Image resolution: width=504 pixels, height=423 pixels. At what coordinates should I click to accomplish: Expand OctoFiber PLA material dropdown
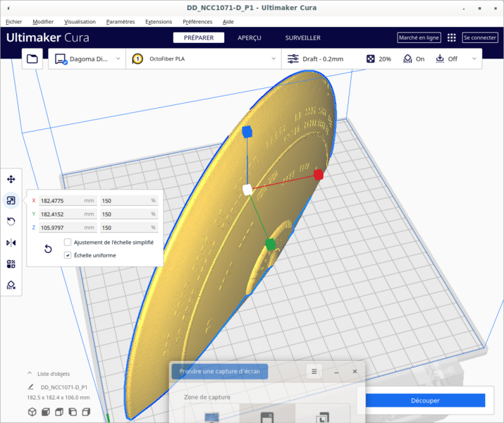point(273,59)
